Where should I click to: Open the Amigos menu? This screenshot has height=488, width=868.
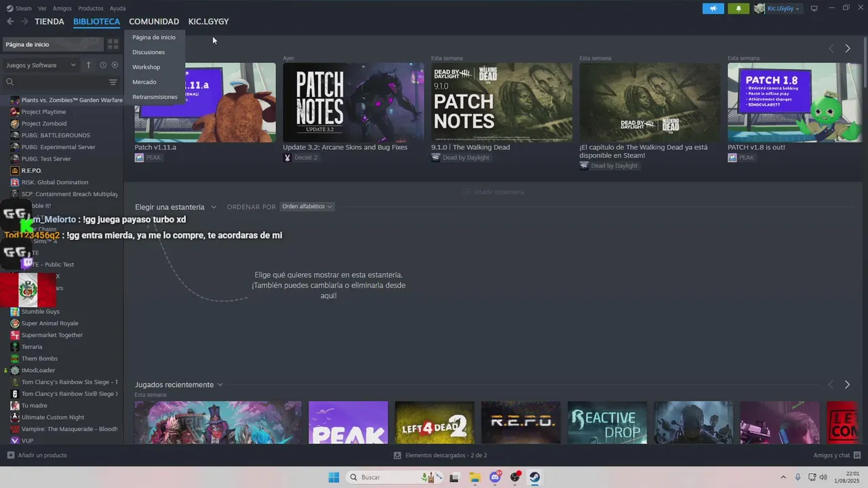pos(62,8)
